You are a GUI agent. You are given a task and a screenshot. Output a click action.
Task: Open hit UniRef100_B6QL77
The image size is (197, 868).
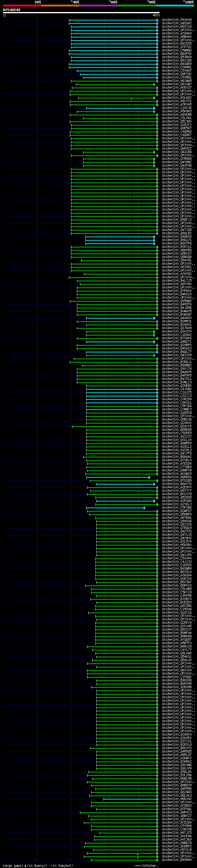(177, 352)
